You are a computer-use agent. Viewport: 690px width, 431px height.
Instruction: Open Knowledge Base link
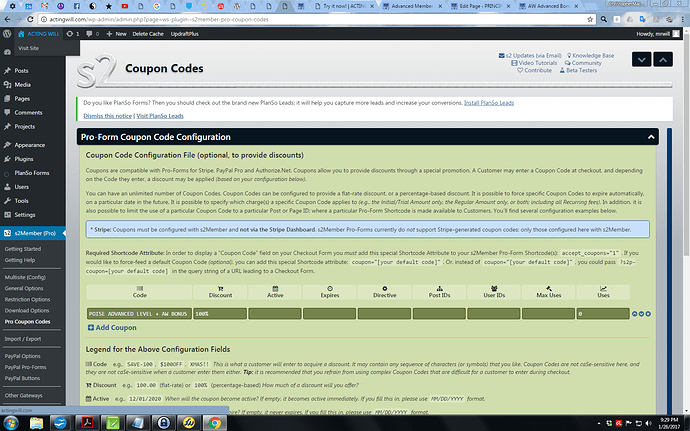click(590, 55)
